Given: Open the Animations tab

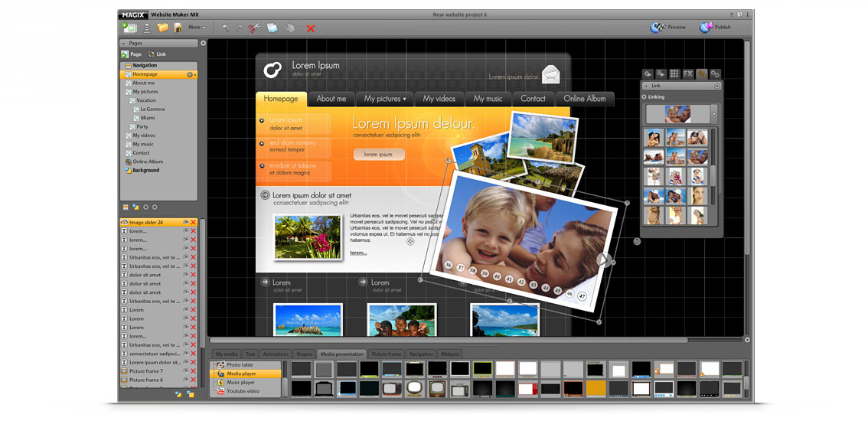Looking at the screenshot, I should [x=276, y=354].
